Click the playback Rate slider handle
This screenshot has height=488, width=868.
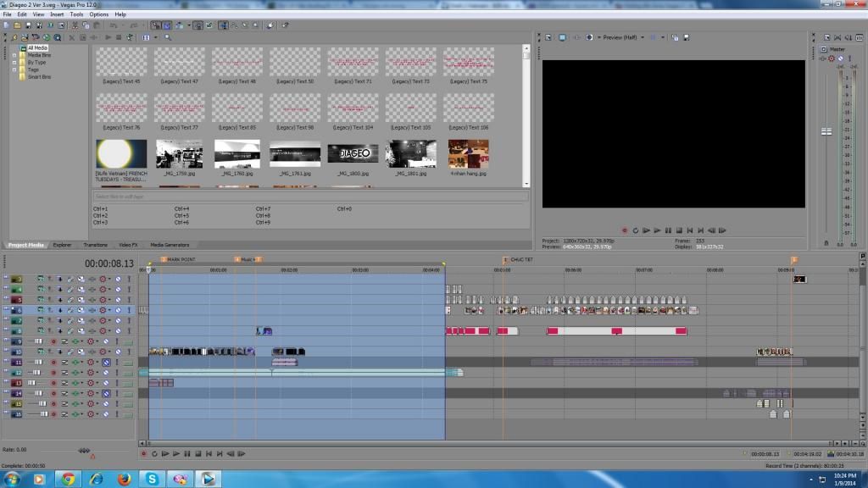click(x=84, y=451)
